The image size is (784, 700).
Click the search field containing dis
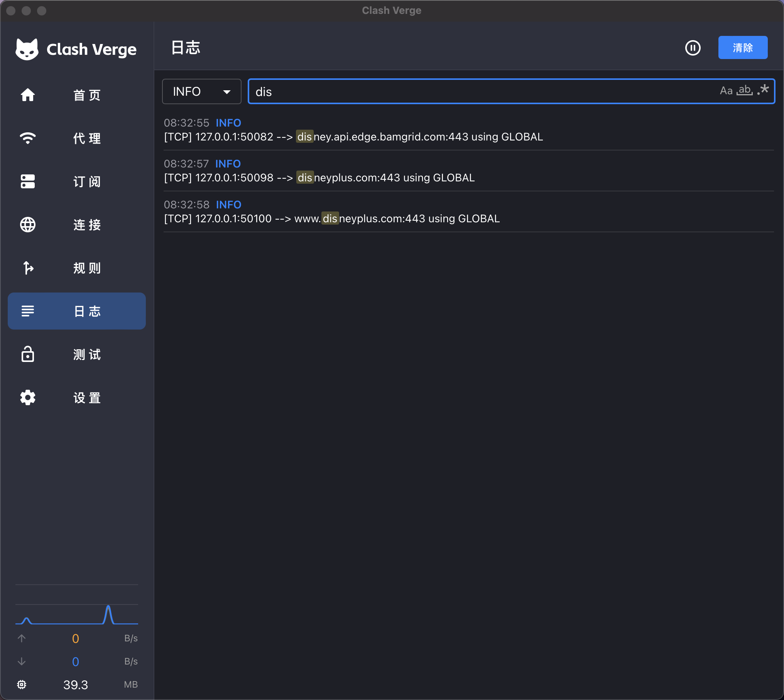(x=511, y=91)
